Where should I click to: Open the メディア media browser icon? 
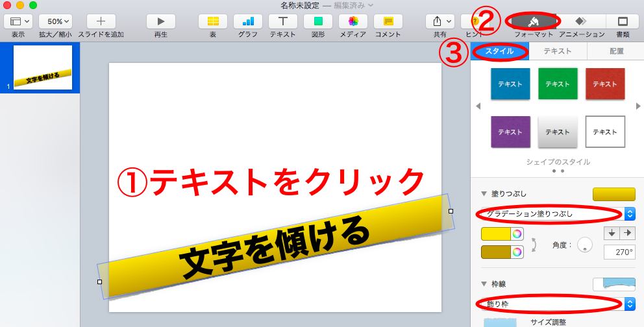[x=353, y=21]
